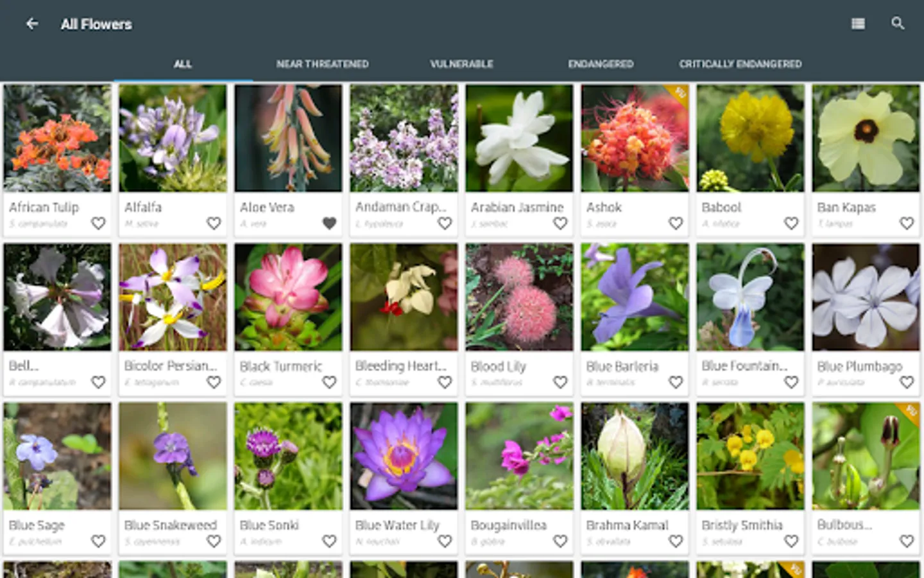Click the 'Andaman Crap...' flower name
Image resolution: width=924 pixels, height=578 pixels.
pyautogui.click(x=400, y=207)
